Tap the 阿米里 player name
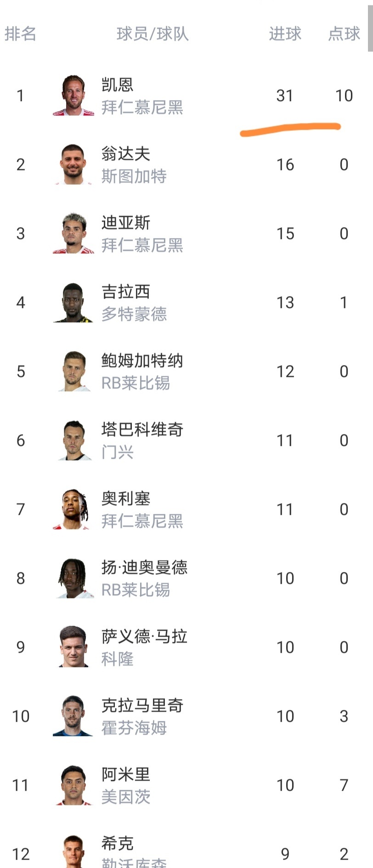The image size is (373, 868). [x=126, y=774]
